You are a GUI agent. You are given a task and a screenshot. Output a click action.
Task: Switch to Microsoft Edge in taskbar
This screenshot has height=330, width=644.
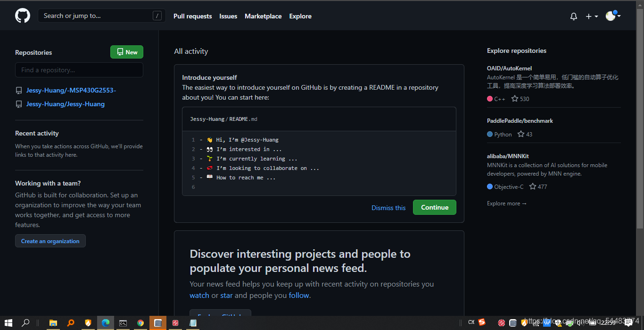(106, 323)
